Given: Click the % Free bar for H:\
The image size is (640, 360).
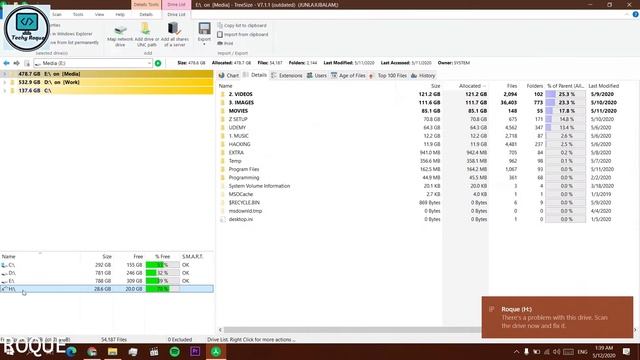Looking at the screenshot, I should point(162,289).
